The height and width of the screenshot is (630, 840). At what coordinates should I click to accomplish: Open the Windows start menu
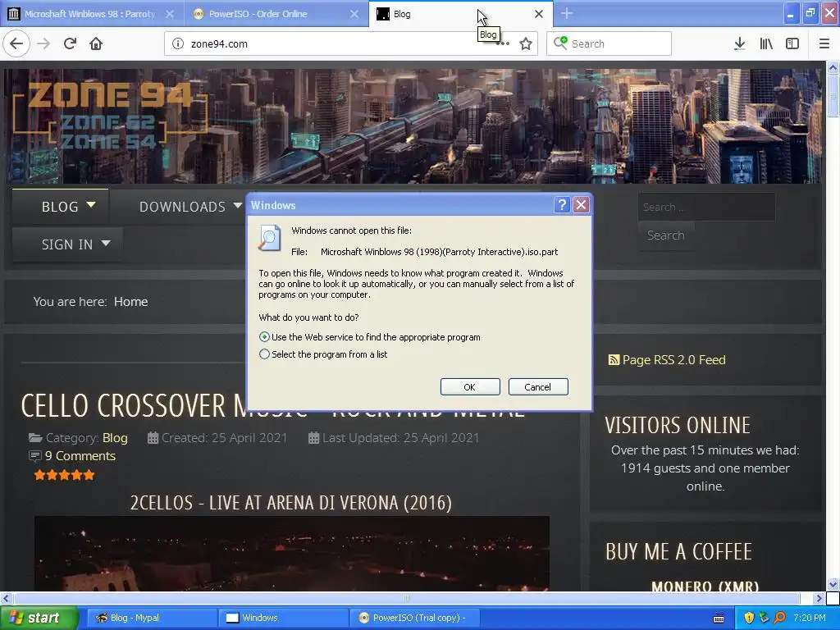pyautogui.click(x=39, y=618)
